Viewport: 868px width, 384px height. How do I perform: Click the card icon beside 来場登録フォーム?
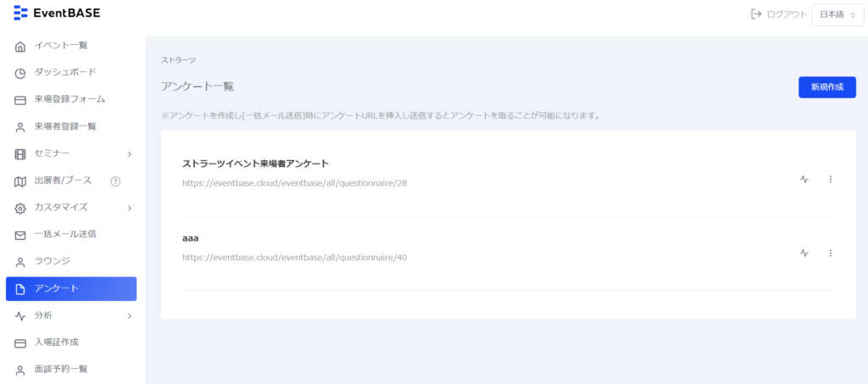[x=20, y=100]
